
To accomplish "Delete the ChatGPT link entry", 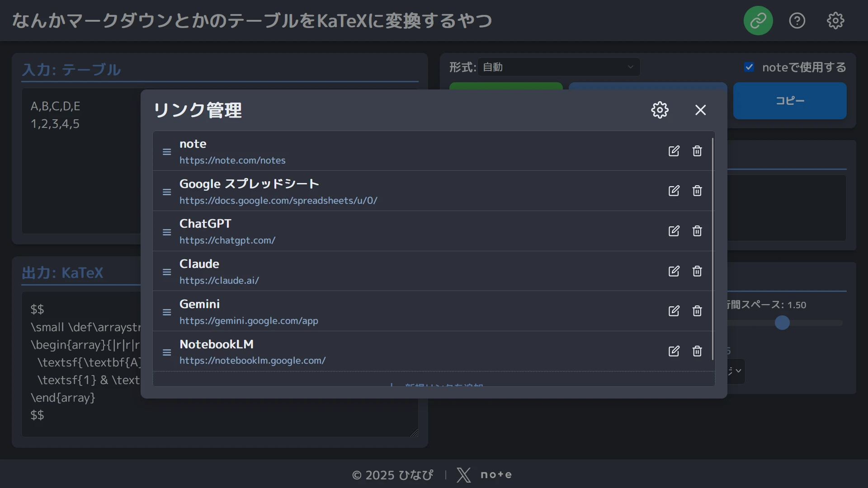I will [x=697, y=231].
